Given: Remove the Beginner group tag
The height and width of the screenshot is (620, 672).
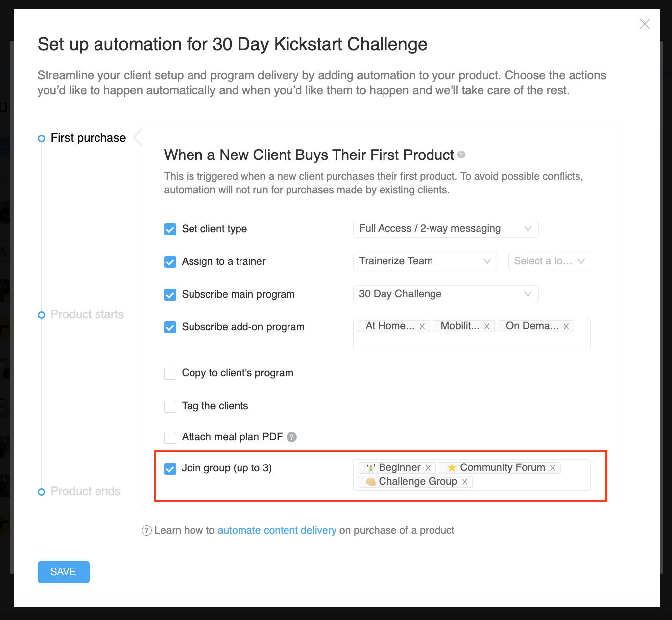Looking at the screenshot, I should point(428,468).
